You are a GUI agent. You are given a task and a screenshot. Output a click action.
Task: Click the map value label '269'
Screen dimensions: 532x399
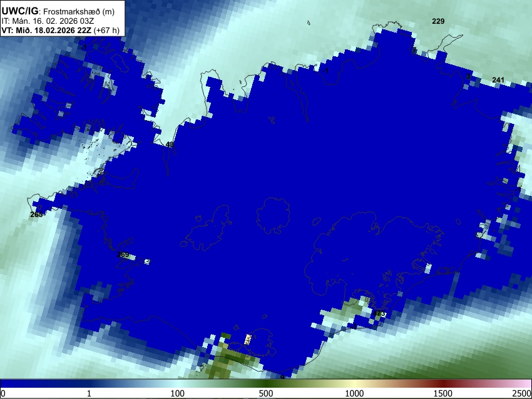pos(123,255)
